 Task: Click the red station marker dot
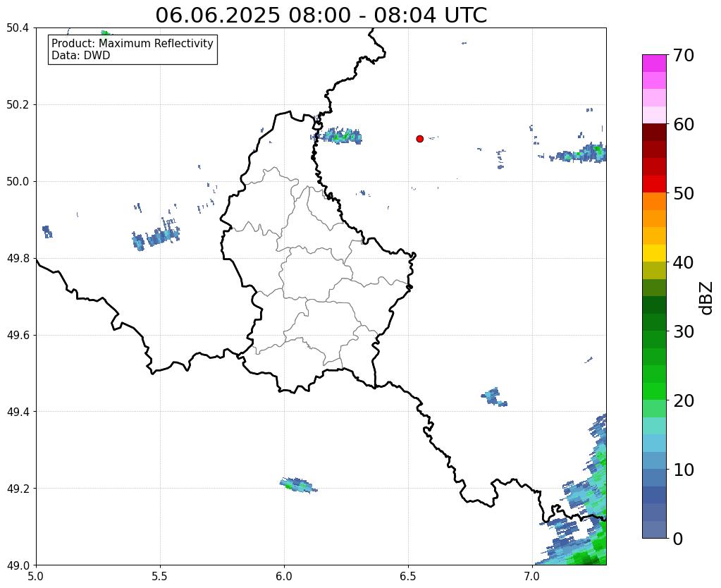tap(419, 138)
